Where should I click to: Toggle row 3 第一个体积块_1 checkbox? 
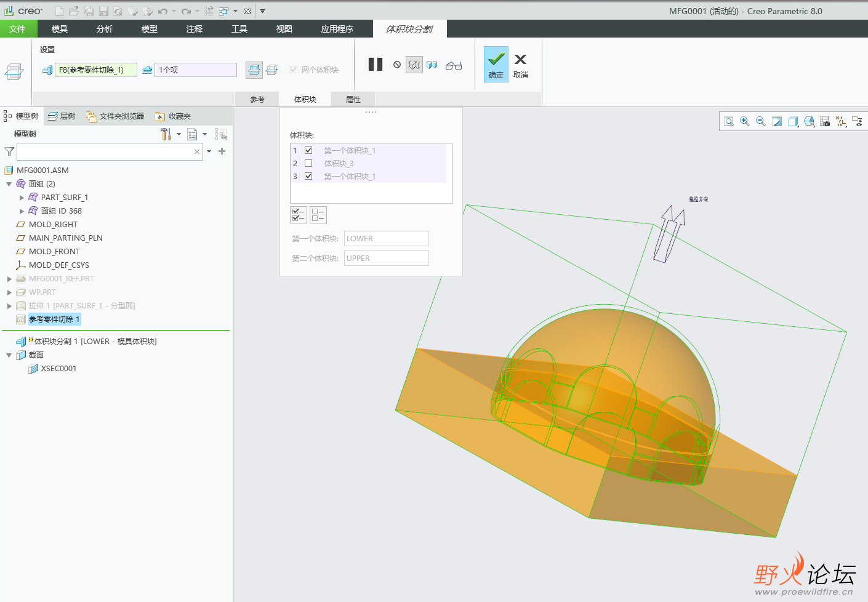(x=308, y=176)
